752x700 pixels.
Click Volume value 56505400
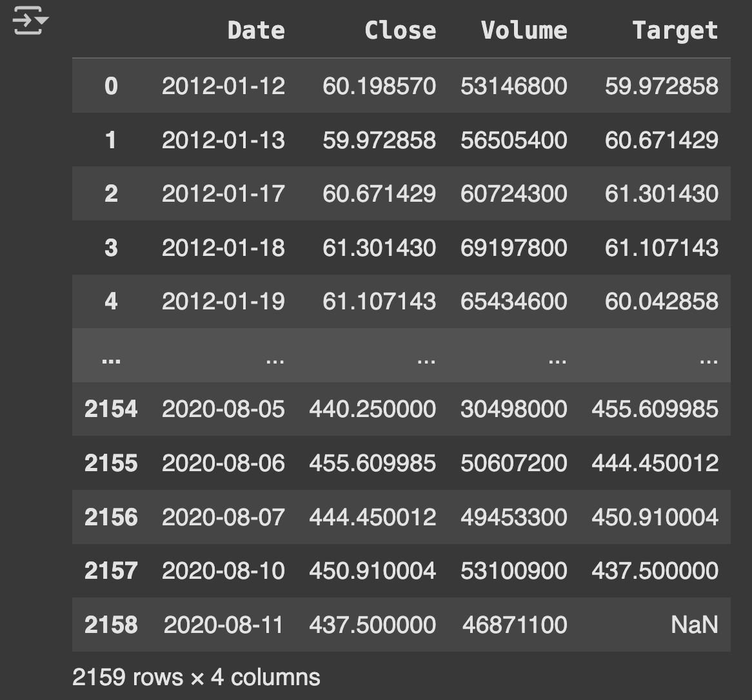click(x=514, y=140)
